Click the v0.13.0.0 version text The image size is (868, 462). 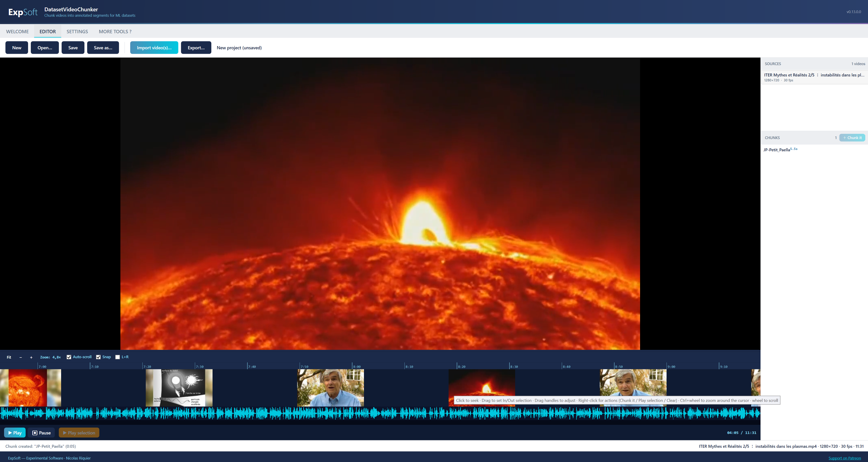[x=854, y=12]
